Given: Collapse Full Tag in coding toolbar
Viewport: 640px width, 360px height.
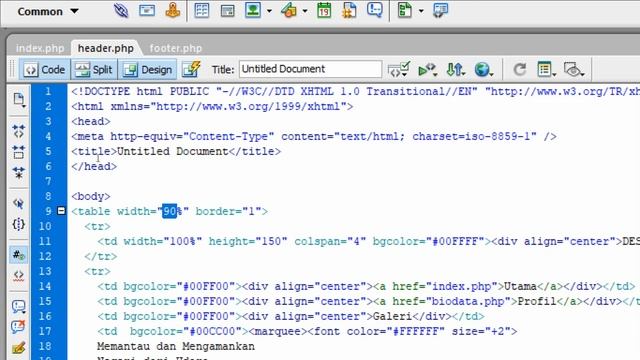Looking at the screenshot, I should (x=18, y=131).
